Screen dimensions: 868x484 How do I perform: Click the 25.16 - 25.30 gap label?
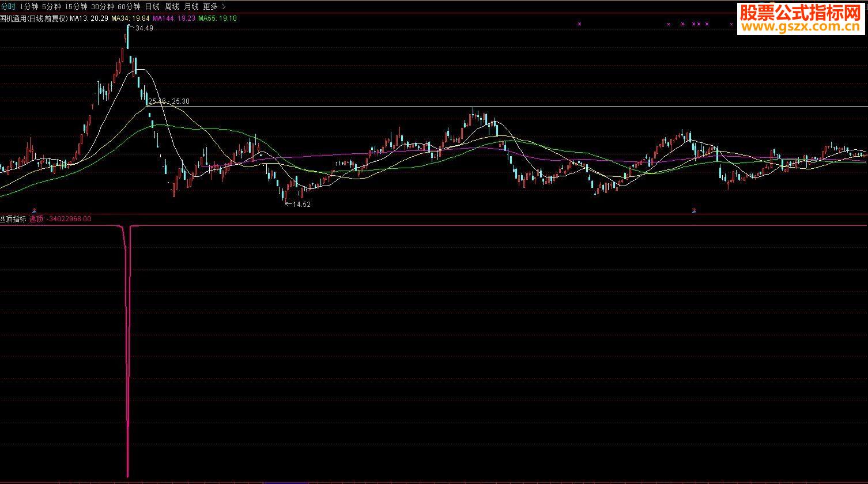(x=169, y=101)
